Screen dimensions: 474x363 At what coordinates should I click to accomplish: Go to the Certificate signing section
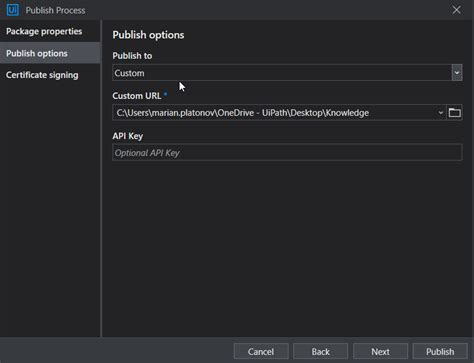pyautogui.click(x=50, y=75)
